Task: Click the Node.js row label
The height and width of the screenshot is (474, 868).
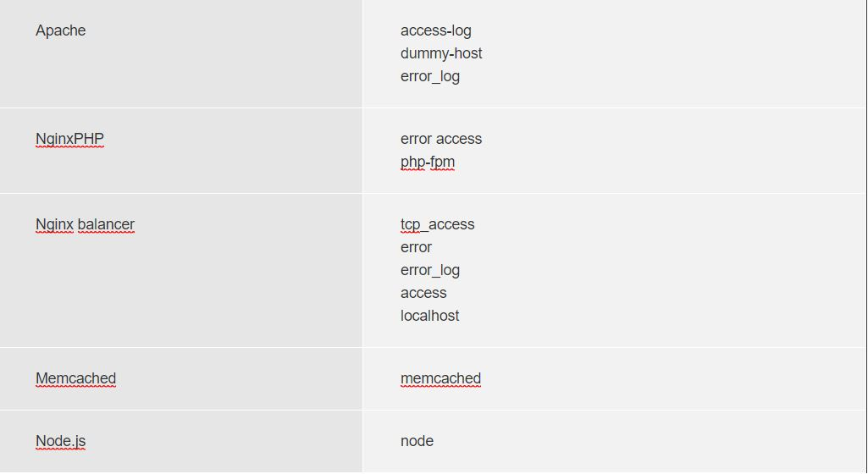Action: coord(60,441)
